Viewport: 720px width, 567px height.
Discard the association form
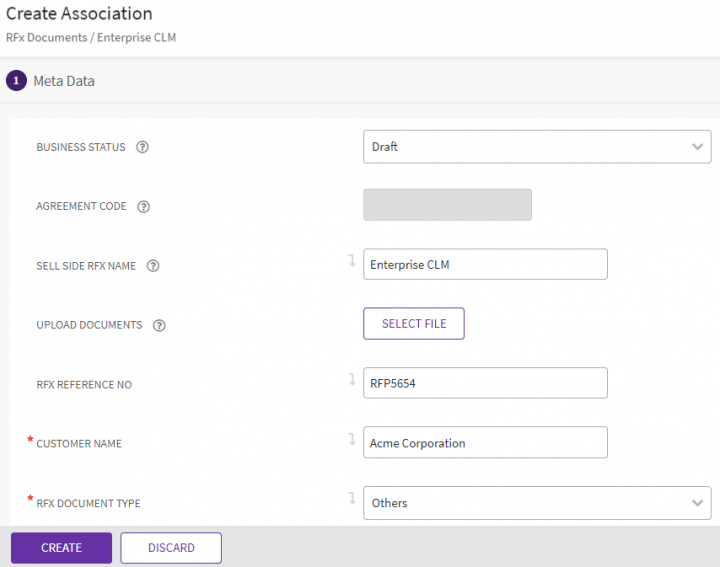[x=171, y=548]
